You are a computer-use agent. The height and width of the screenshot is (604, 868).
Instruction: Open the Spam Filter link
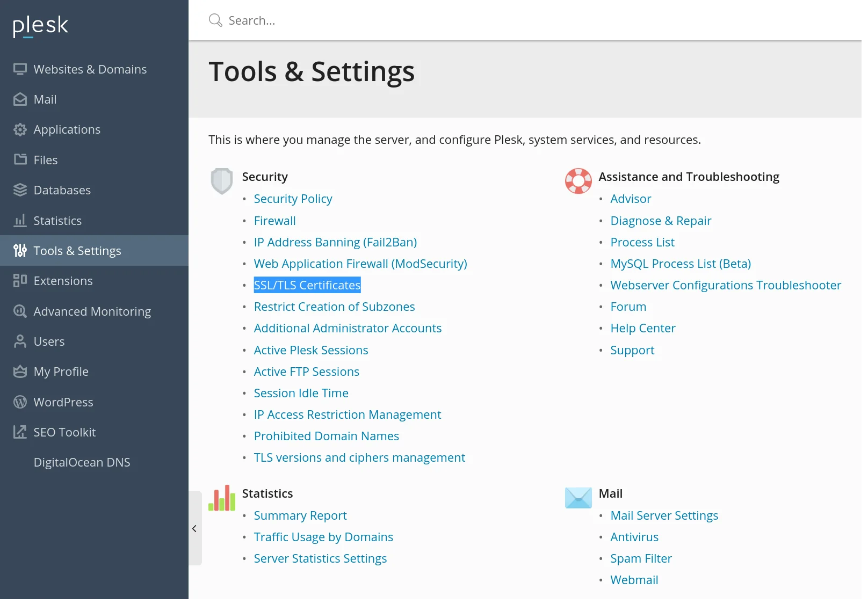[641, 558]
